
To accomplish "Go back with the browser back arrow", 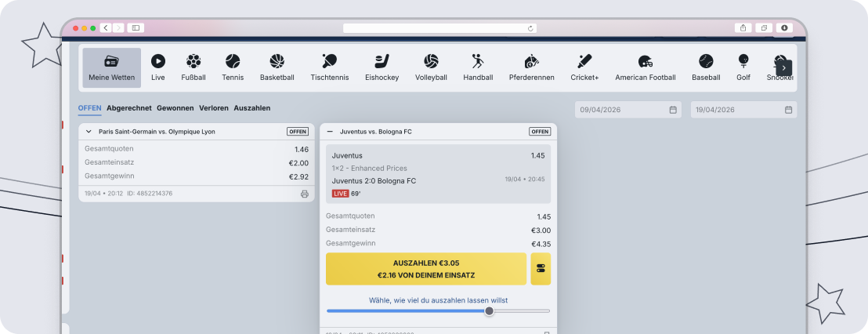I will tap(106, 27).
